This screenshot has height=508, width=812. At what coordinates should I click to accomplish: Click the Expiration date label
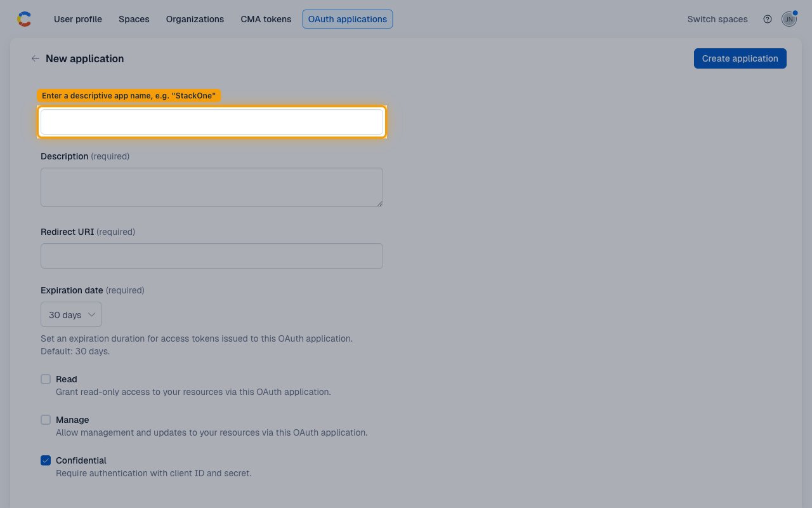pos(72,290)
